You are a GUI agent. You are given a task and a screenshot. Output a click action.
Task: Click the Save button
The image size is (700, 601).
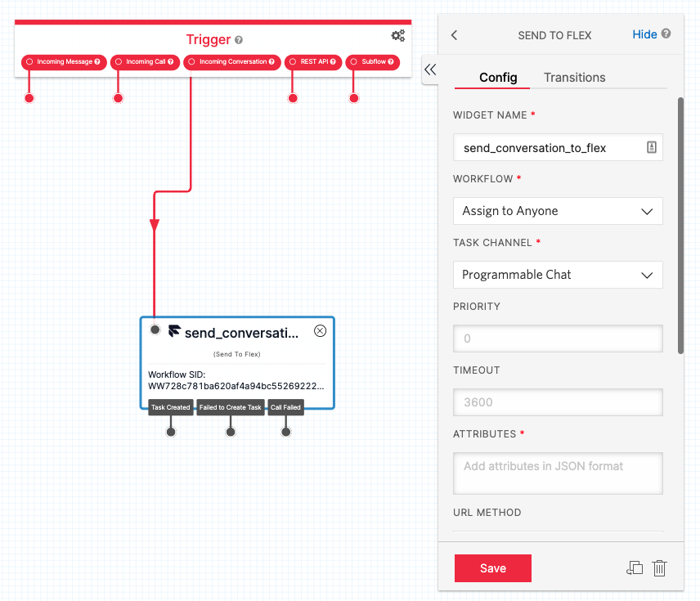(492, 567)
